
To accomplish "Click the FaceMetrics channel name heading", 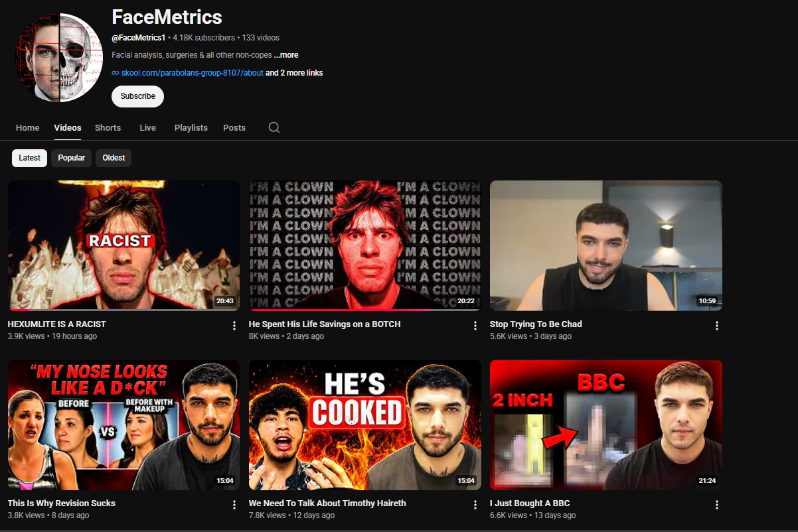I will 167,17.
